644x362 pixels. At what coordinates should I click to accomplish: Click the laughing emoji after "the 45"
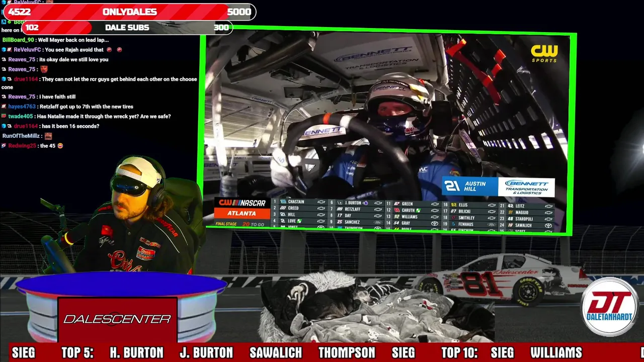click(60, 146)
